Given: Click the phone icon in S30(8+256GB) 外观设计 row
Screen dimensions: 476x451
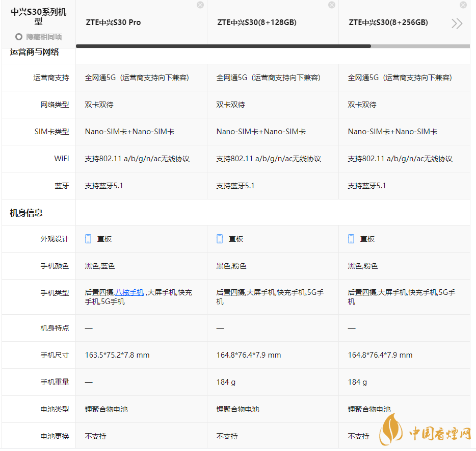Looking at the screenshot, I should [351, 238].
